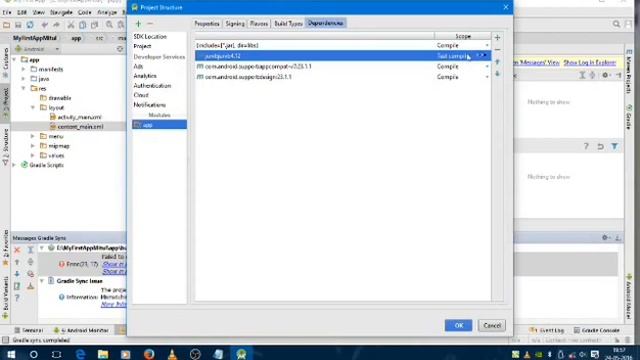This screenshot has height=360, width=640.
Task: Select the app module in Modules list
Action: 160,125
